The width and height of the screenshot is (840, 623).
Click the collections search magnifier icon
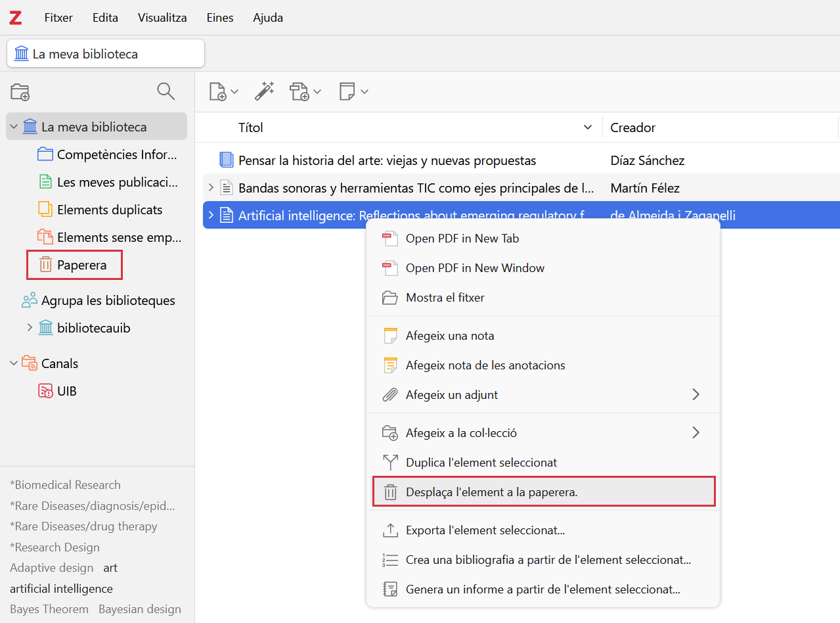coord(166,91)
